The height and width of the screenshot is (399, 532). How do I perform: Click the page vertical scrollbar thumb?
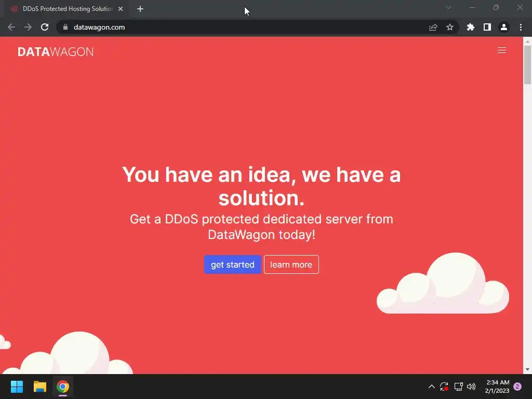click(527, 64)
